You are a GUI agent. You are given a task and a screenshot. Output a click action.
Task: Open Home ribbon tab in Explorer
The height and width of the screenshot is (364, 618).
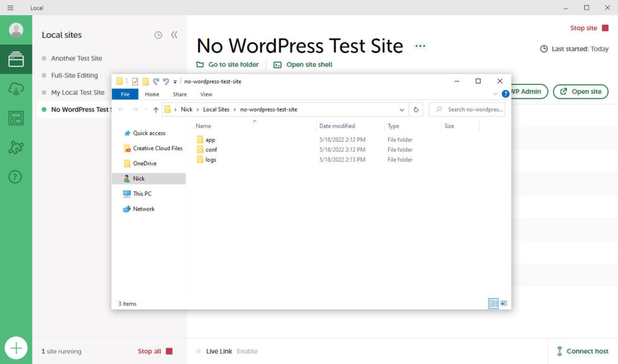[x=151, y=94]
